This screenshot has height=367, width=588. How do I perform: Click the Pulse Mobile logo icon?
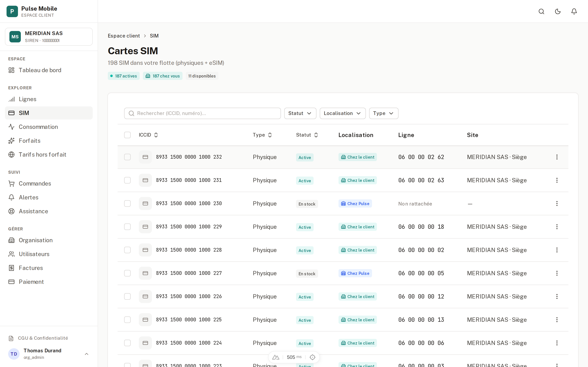12,11
